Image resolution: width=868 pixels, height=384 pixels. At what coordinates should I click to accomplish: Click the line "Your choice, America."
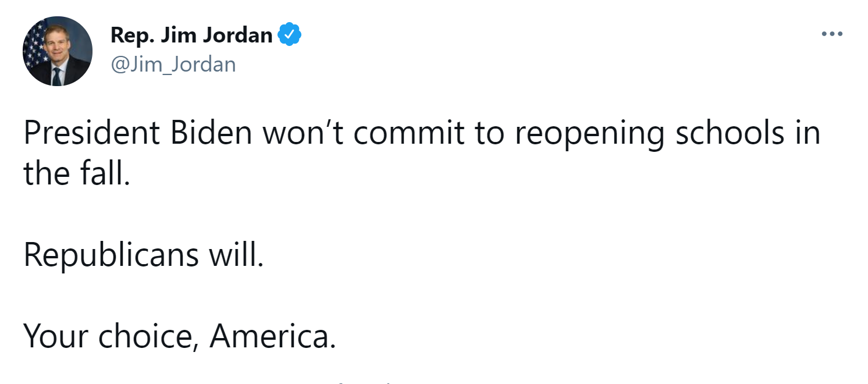(x=180, y=336)
